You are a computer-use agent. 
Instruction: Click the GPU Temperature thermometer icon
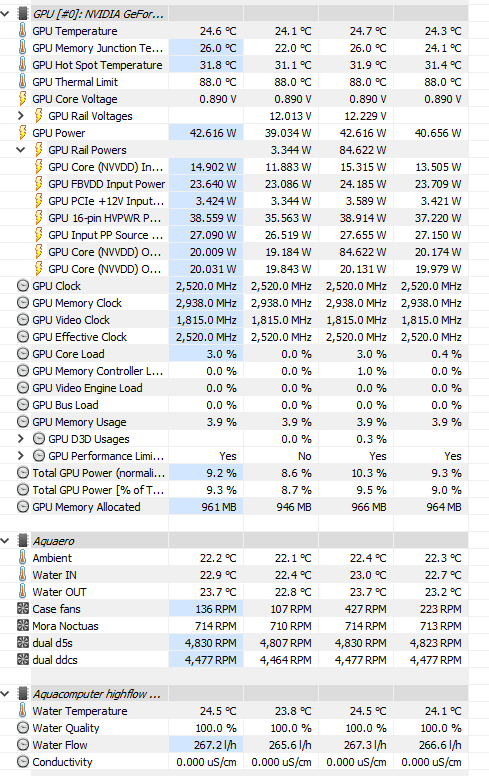tap(22, 31)
